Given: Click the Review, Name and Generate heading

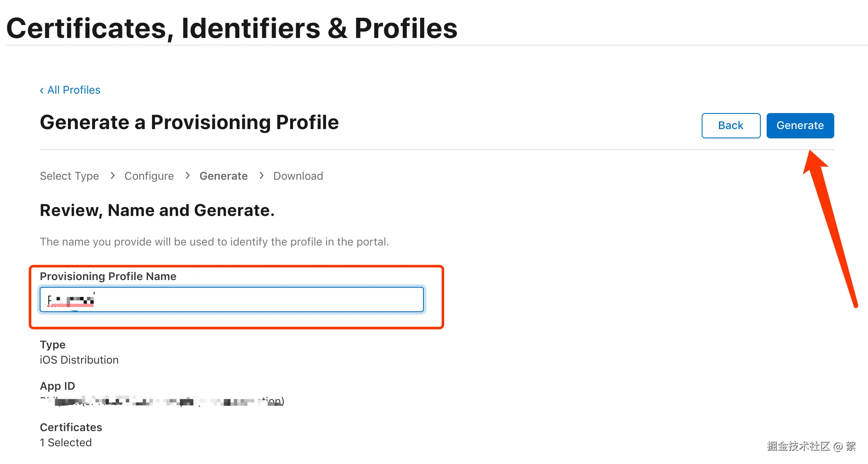Looking at the screenshot, I should point(157,210).
